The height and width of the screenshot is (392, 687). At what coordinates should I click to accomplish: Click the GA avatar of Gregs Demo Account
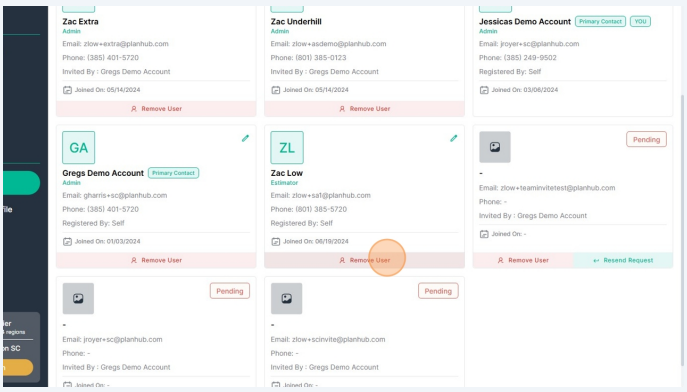coord(78,148)
